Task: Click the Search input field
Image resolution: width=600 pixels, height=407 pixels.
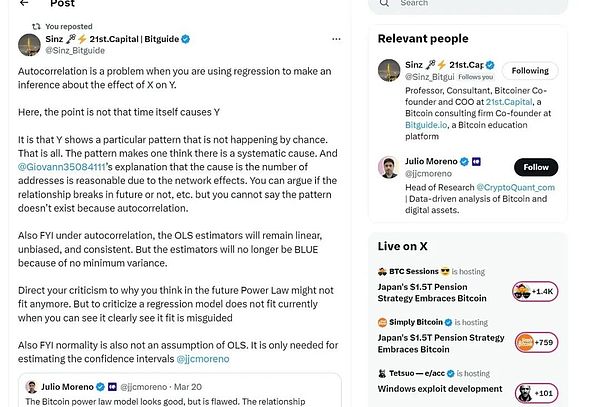Action: [x=470, y=4]
